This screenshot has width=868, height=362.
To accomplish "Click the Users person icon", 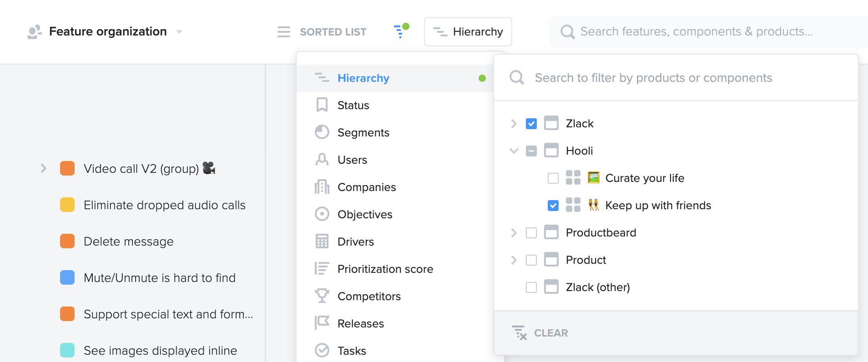I will click(x=322, y=160).
